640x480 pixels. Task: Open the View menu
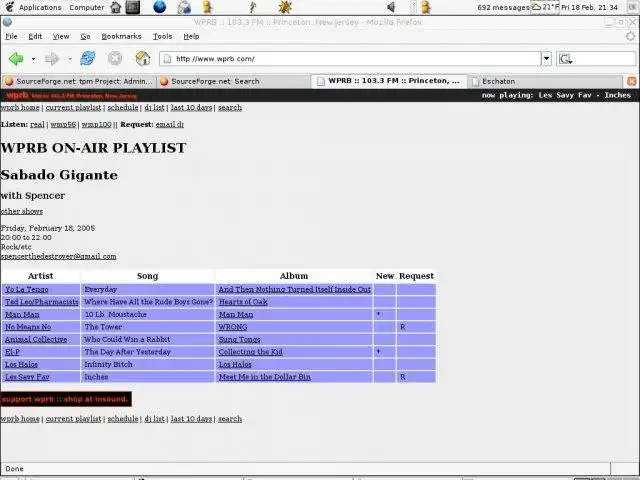click(61, 36)
